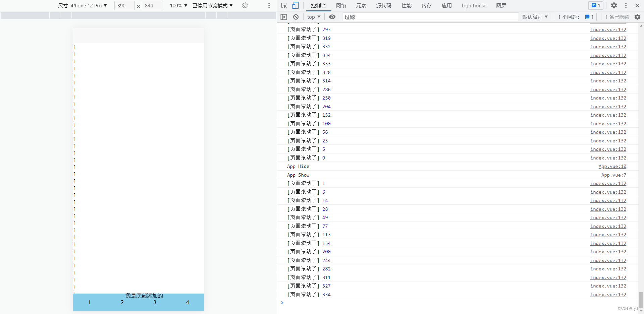
Task: Switch to the 性能 performance tab
Action: (407, 6)
